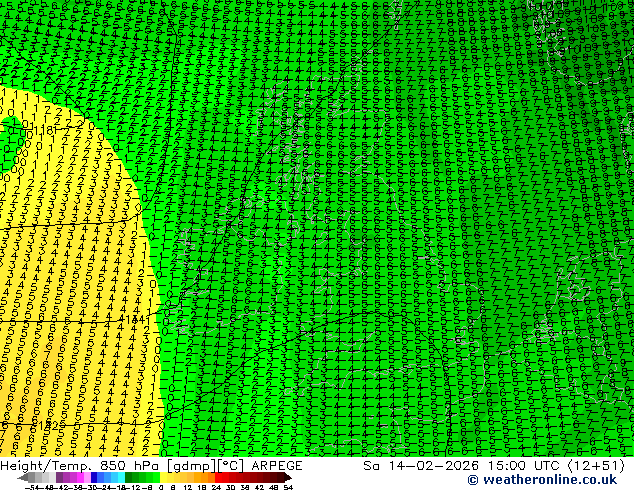Click the dark brown right arrow end of legend
Image resolution: width=634 pixels, height=490 pixels.
(287, 477)
